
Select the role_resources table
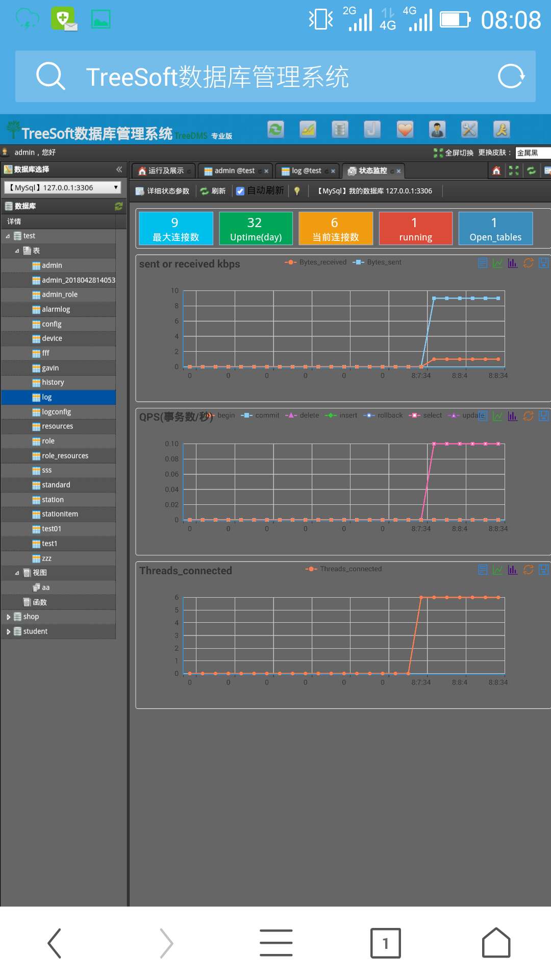(x=65, y=456)
